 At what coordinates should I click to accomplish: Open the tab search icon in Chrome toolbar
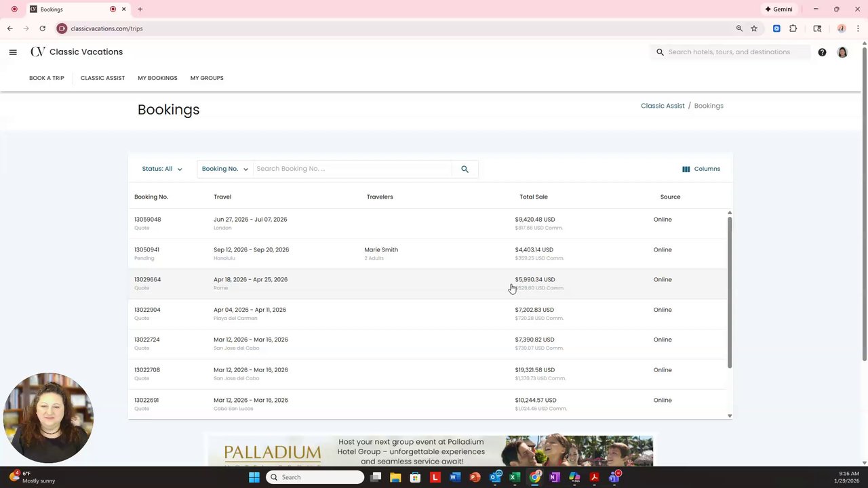[x=817, y=28]
